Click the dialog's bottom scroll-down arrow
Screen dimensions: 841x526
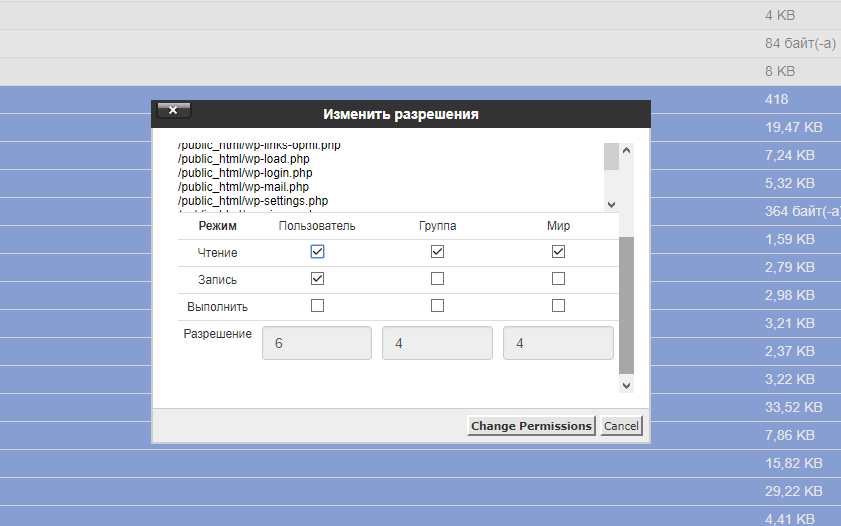[x=627, y=385]
